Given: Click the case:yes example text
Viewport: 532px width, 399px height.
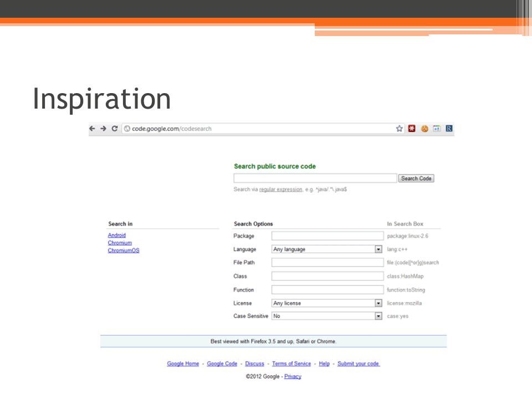Looking at the screenshot, I should 398,316.
